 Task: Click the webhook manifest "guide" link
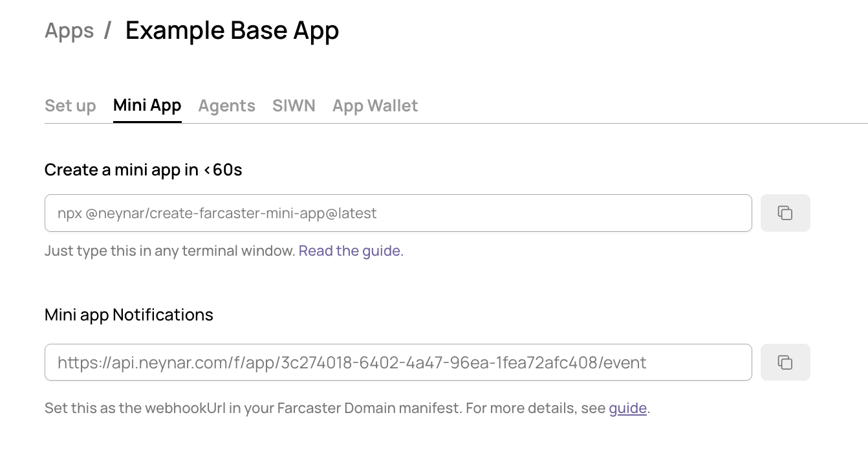(x=627, y=408)
